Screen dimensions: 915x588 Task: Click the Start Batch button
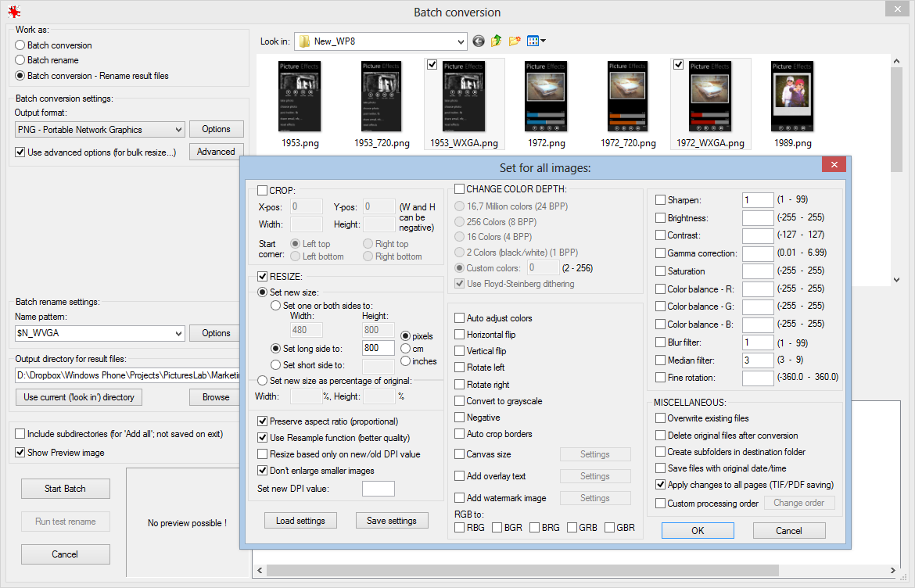click(65, 489)
